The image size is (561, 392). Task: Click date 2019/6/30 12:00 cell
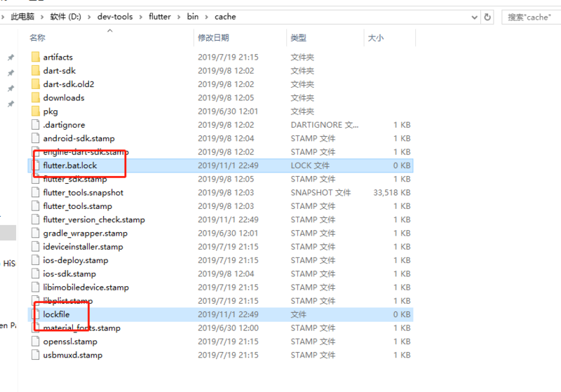point(228,327)
